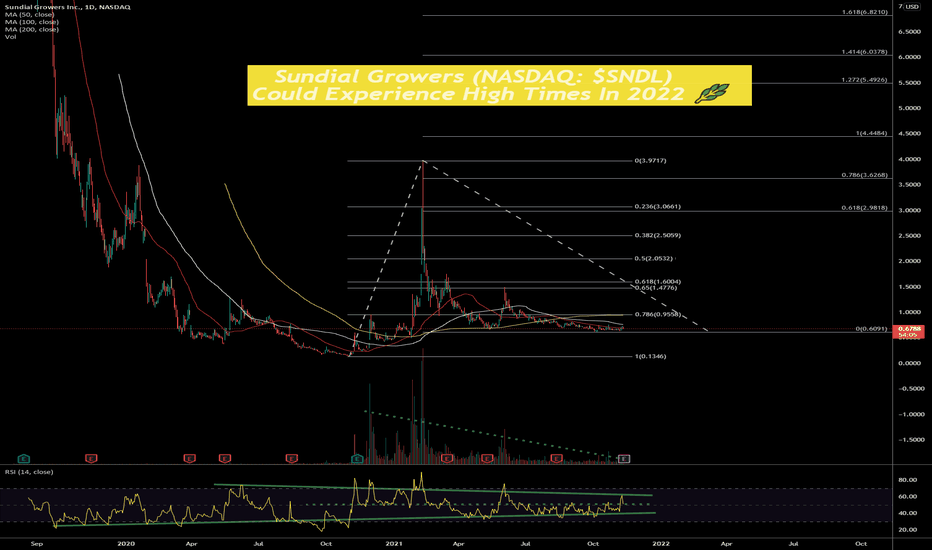Click the 6.5000 price axis label

coord(909,32)
